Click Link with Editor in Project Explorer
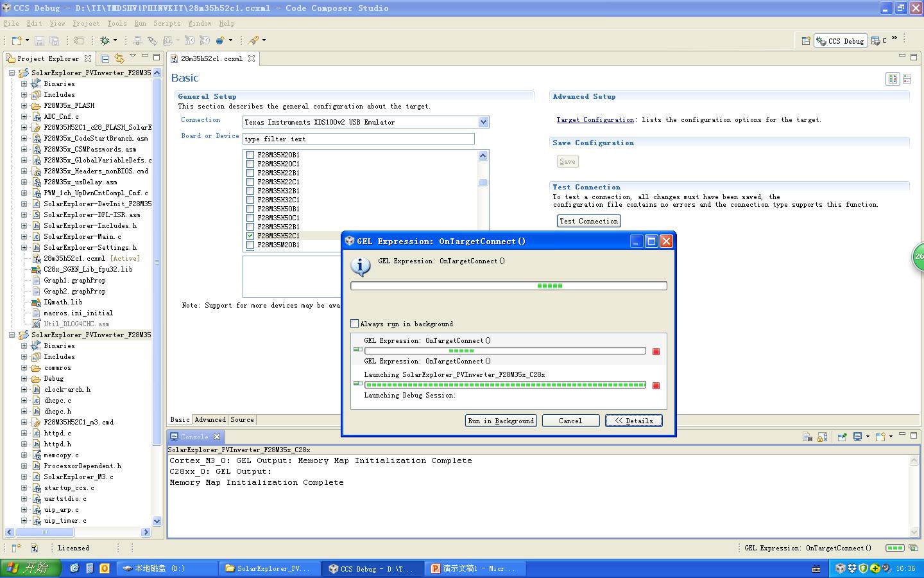The height and width of the screenshot is (578, 924). [x=119, y=58]
